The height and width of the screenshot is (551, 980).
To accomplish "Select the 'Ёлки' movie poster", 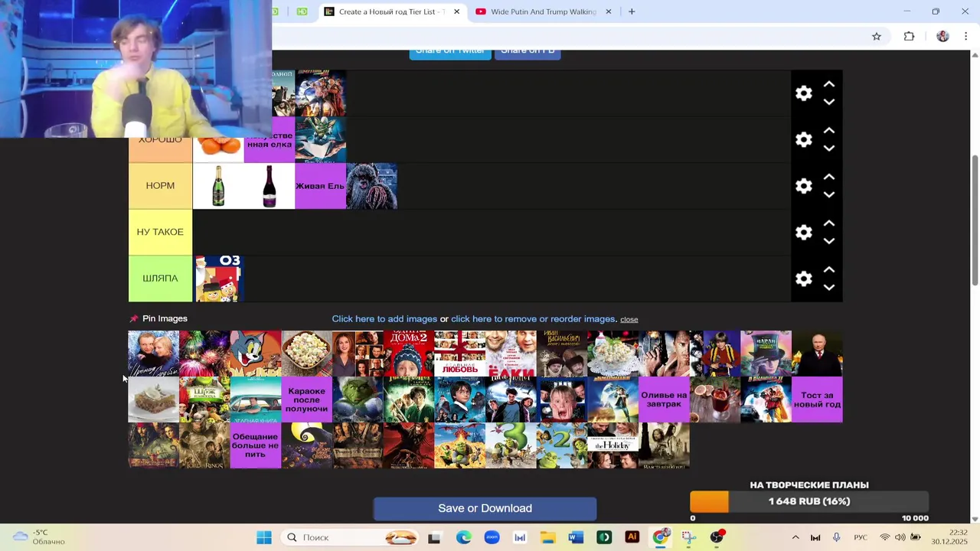I will [x=511, y=354].
